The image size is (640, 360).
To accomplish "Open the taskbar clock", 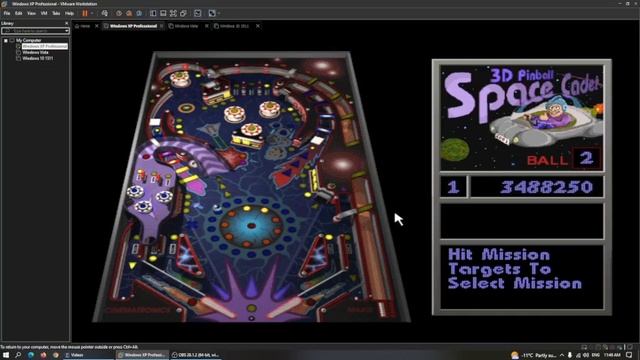I will click(x=612, y=355).
